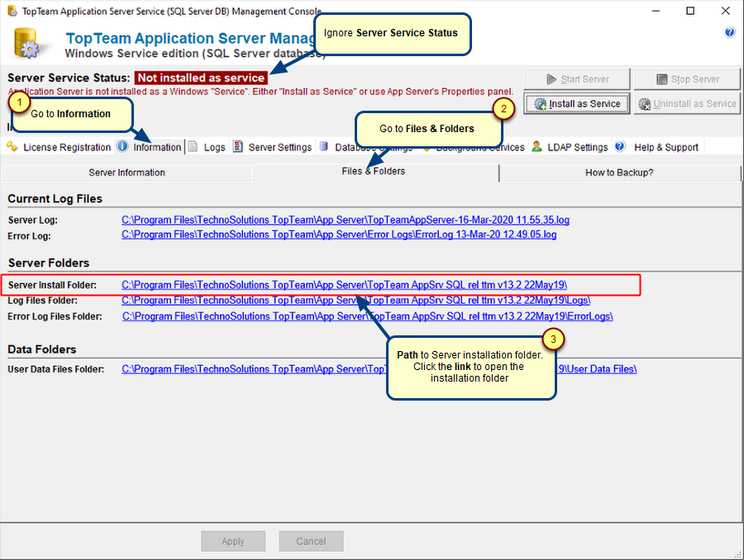744x560 pixels.
Task: Click the Stop Server button
Action: 687,79
